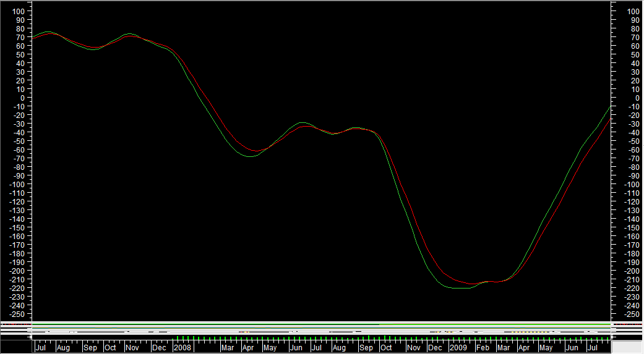Image resolution: width=644 pixels, height=354 pixels.
Task: Select the 0 value on the right axis
Action: (x=637, y=98)
